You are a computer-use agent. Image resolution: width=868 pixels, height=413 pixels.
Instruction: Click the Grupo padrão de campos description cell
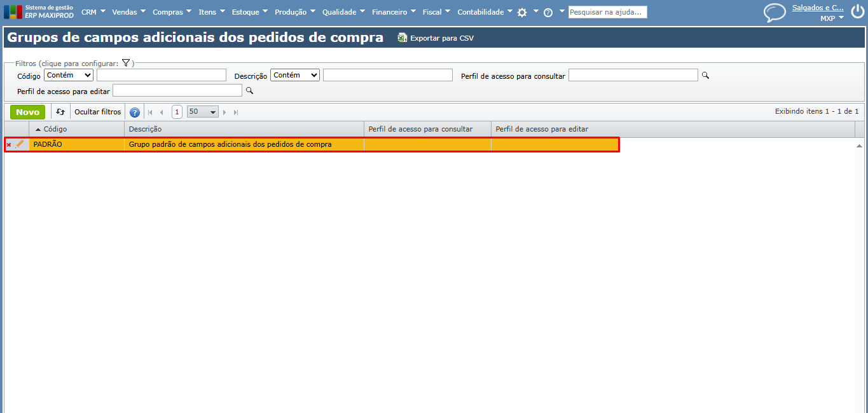coord(244,145)
